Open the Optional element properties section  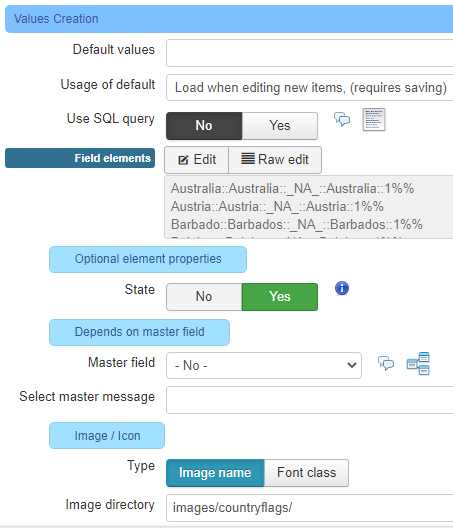pyautogui.click(x=148, y=259)
